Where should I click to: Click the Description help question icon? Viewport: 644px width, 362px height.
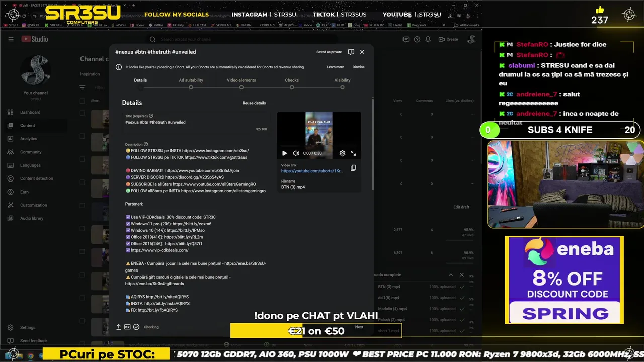pyautogui.click(x=146, y=144)
